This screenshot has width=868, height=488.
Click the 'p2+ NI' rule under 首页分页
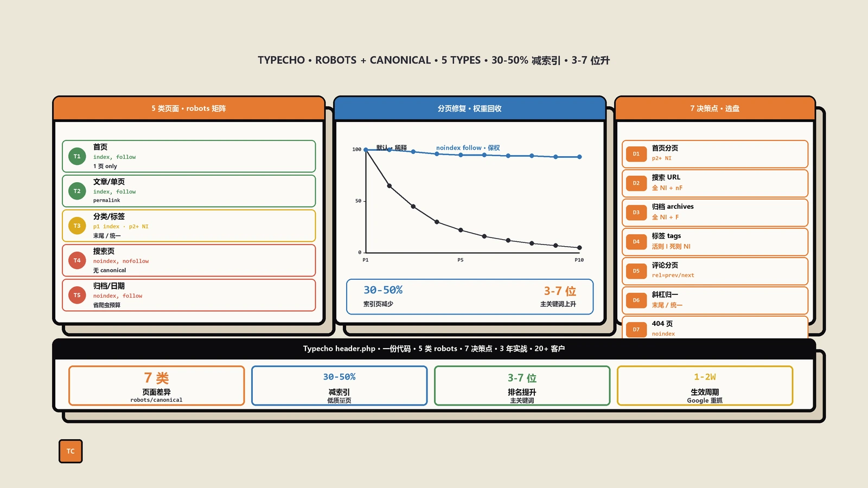click(x=661, y=158)
